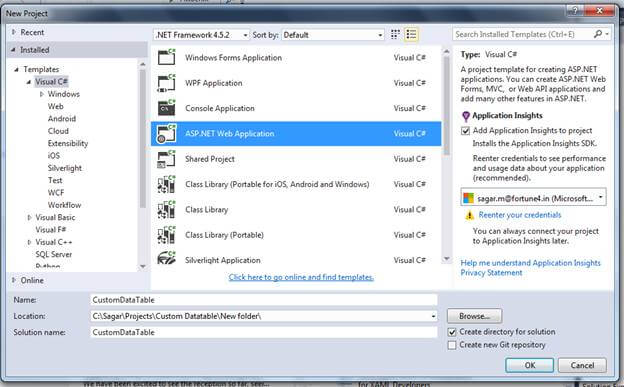The height and width of the screenshot is (387, 624).
Task: Click the Shared Project template icon
Action: click(166, 159)
